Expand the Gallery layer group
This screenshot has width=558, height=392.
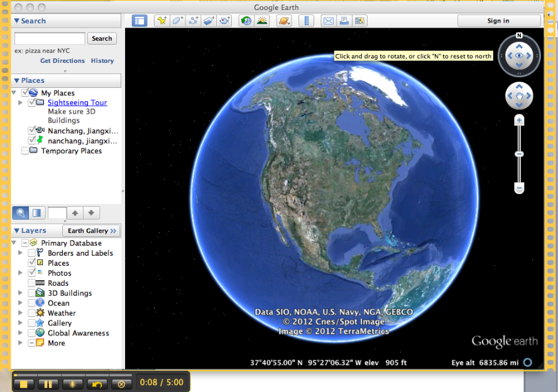click(x=20, y=323)
